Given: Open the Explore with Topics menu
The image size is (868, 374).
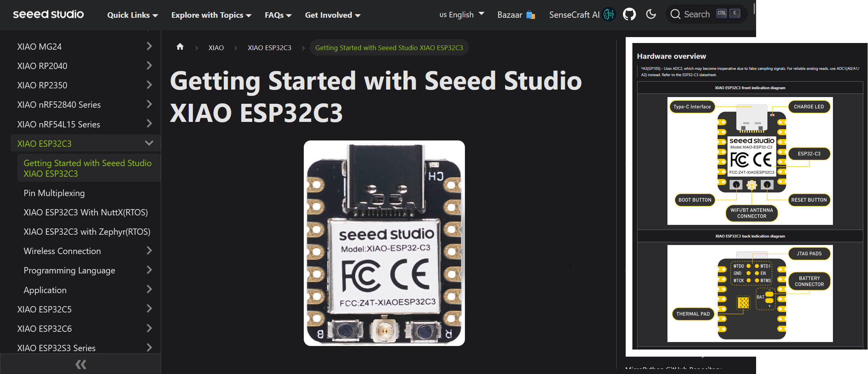Looking at the screenshot, I should 211,15.
